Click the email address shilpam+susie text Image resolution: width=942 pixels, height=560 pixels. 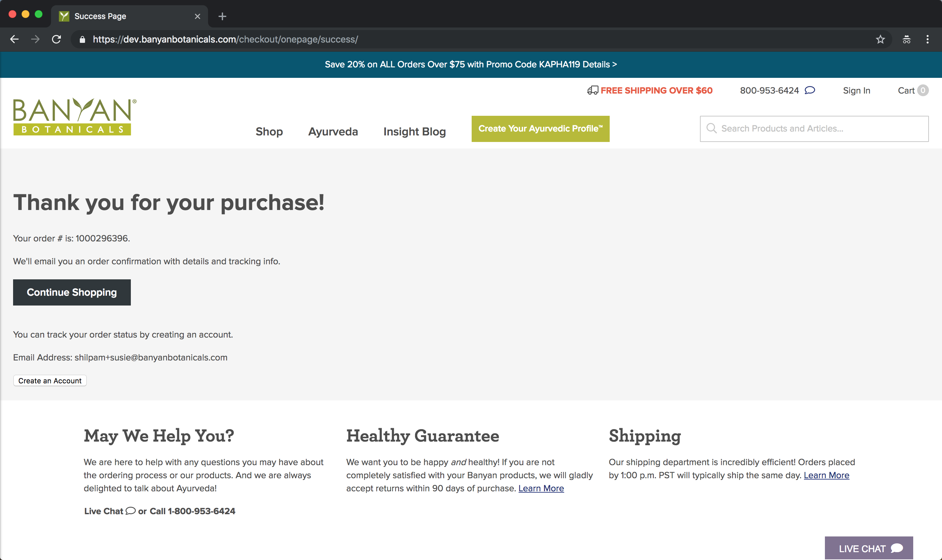click(x=151, y=358)
